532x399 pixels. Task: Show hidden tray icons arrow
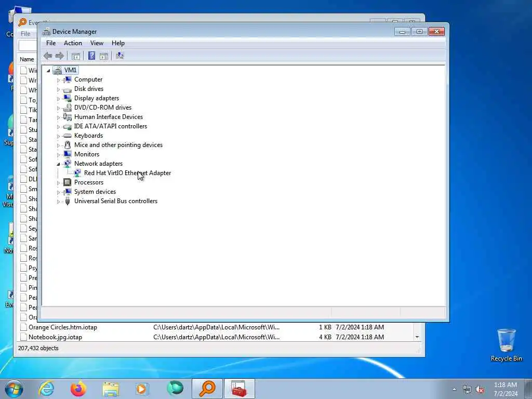click(454, 390)
